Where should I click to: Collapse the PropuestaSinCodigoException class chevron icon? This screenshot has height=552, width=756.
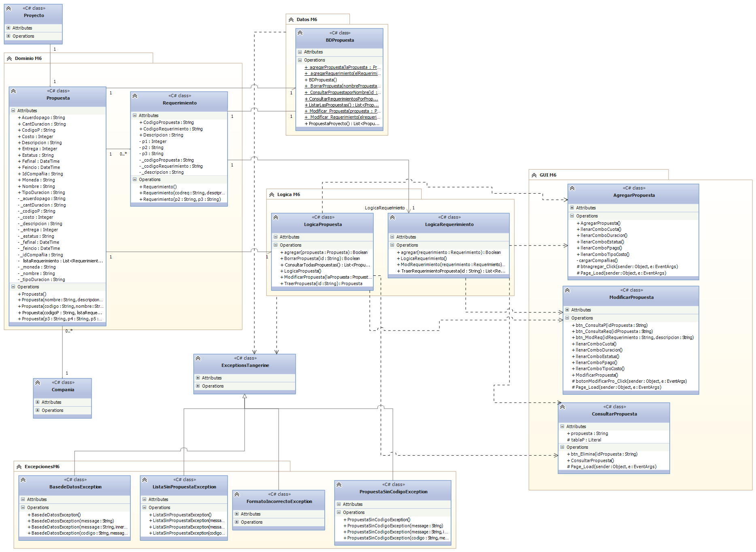pyautogui.click(x=339, y=485)
